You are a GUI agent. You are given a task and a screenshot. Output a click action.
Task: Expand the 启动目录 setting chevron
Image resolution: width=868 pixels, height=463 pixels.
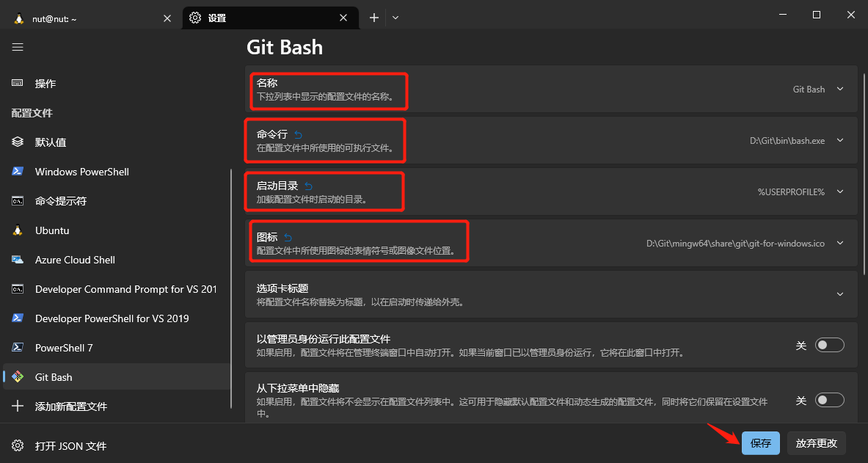[x=840, y=192]
